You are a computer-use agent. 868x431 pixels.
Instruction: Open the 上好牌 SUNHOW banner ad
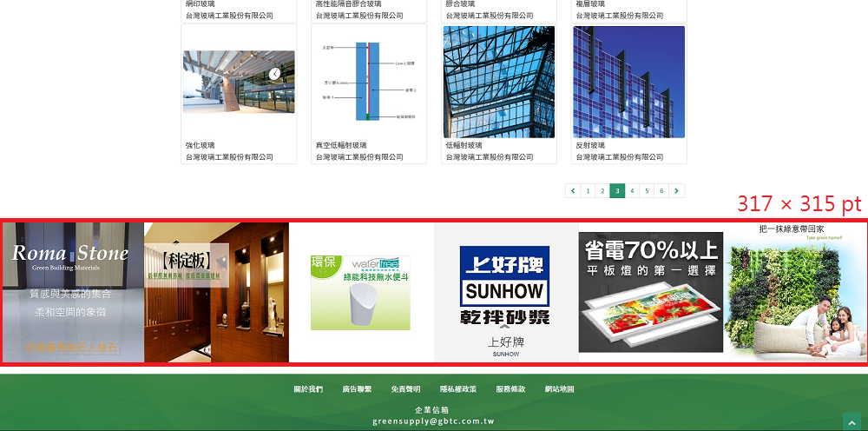(505, 292)
